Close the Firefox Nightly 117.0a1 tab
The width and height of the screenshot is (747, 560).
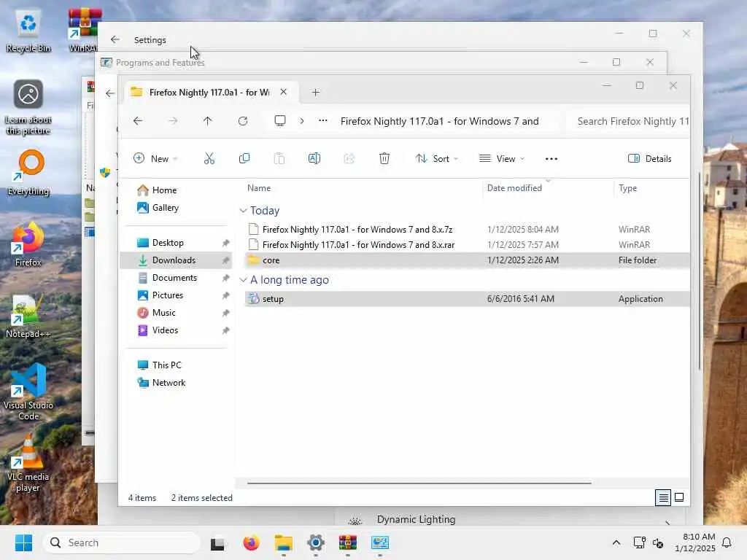tap(284, 92)
